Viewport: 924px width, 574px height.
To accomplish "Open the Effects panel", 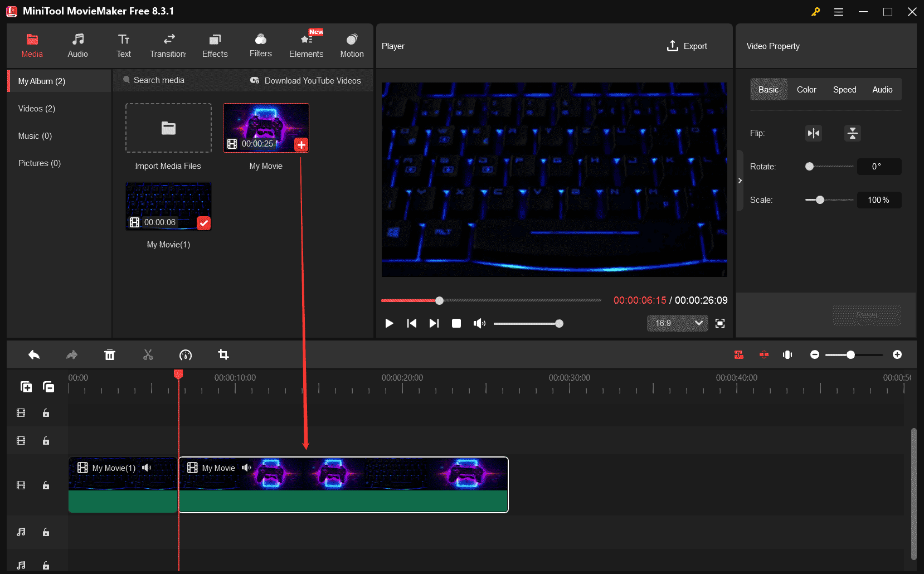I will (x=215, y=45).
